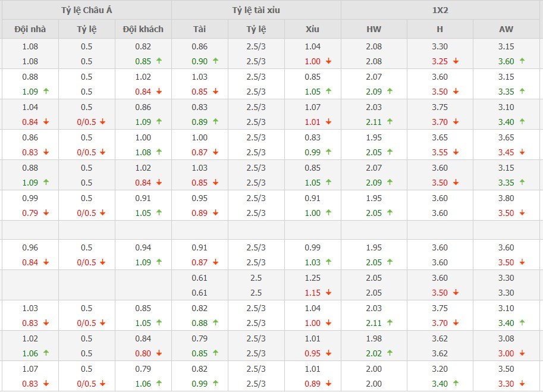Click the Xỉu column header
This screenshot has width=543, height=392.
click(x=312, y=29)
